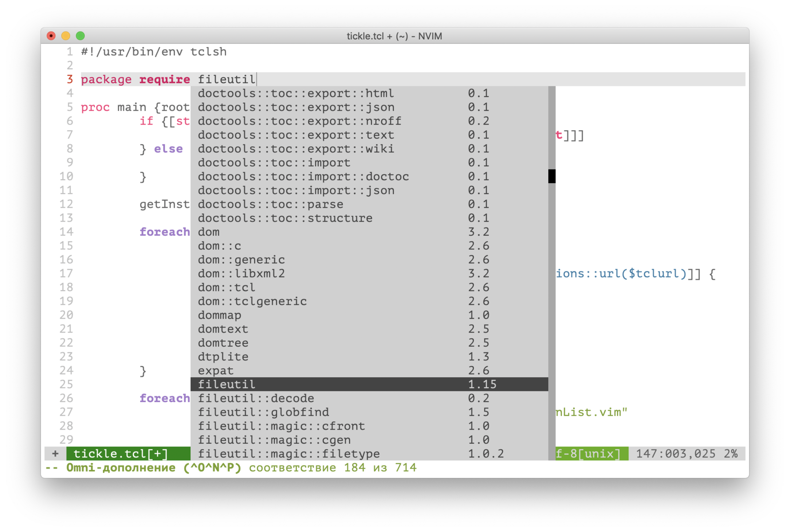Select dommap 1.0 completion
This screenshot has width=790, height=532.
click(x=369, y=315)
